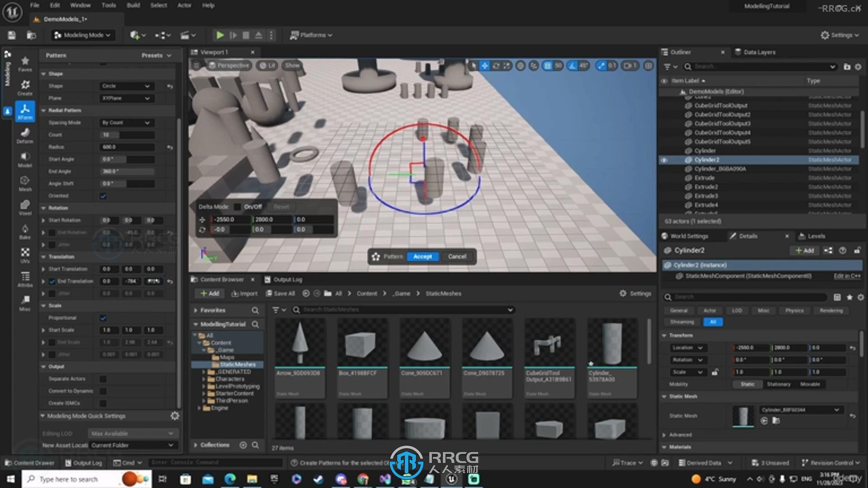Toggle grid snapping in viewport toolbar
The image size is (868, 488).
pos(547,66)
